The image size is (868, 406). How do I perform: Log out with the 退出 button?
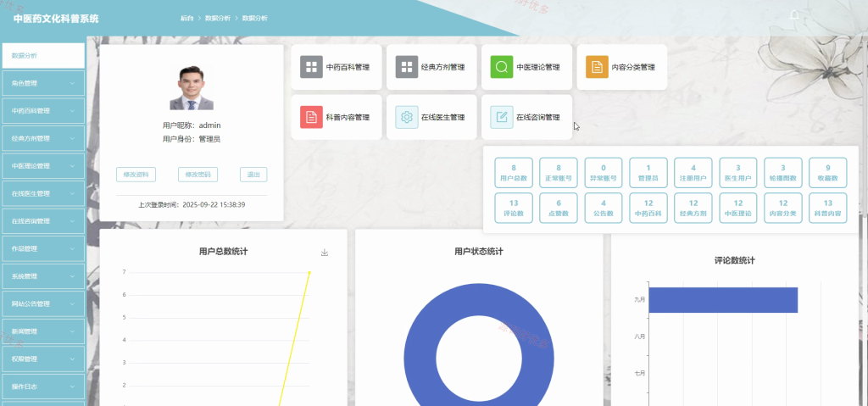[253, 175]
